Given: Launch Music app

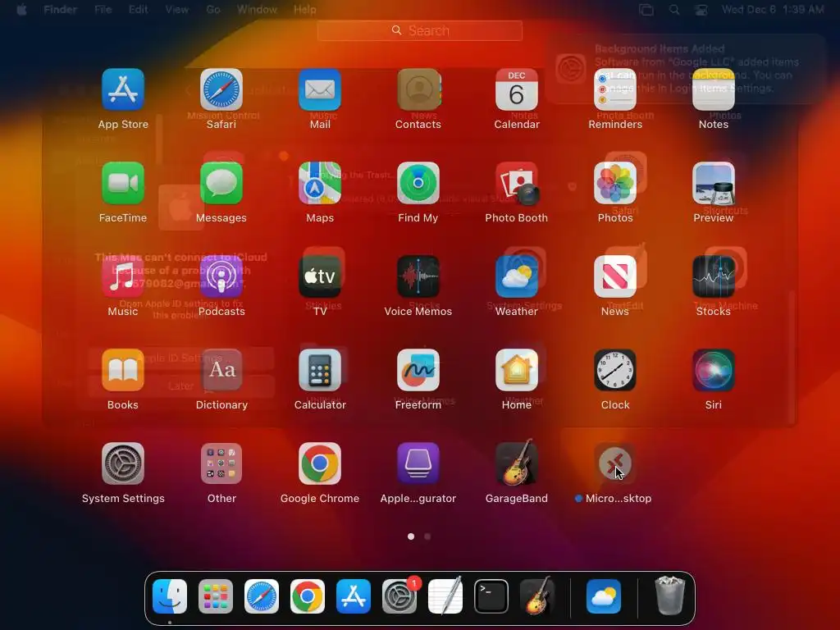Looking at the screenshot, I should 123,276.
